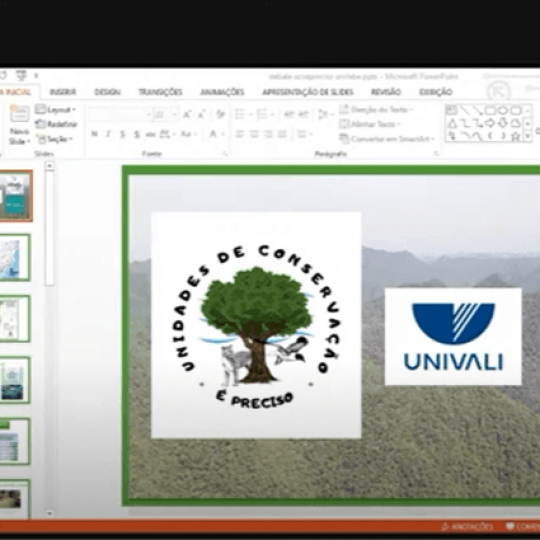Decrease font size with smaller A

click(201, 114)
